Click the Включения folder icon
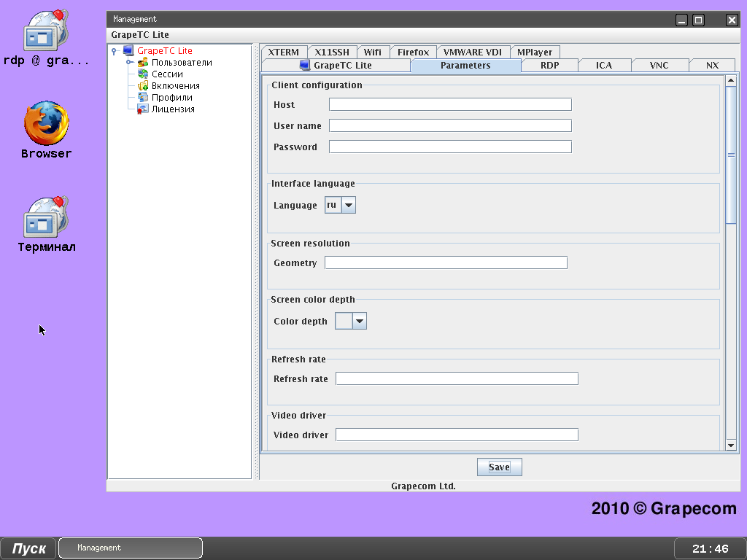Screen dimensions: 747x560 click(x=143, y=86)
